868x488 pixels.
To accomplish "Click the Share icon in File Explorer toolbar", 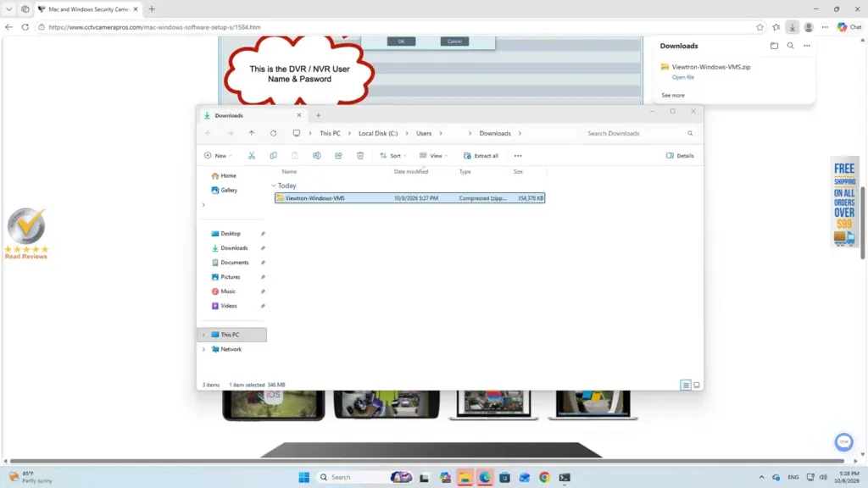I will (338, 156).
